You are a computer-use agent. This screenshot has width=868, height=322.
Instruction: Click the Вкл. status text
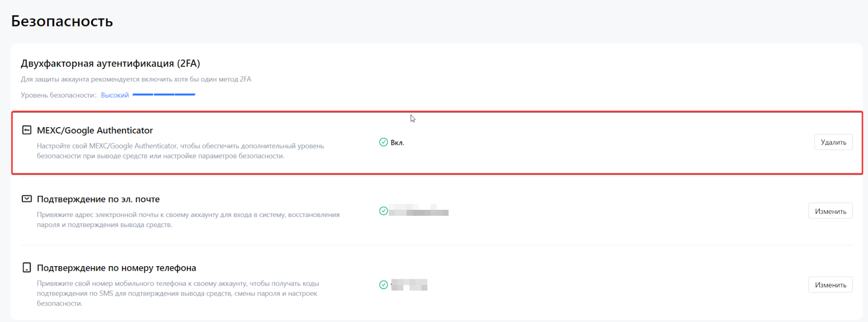(x=398, y=143)
